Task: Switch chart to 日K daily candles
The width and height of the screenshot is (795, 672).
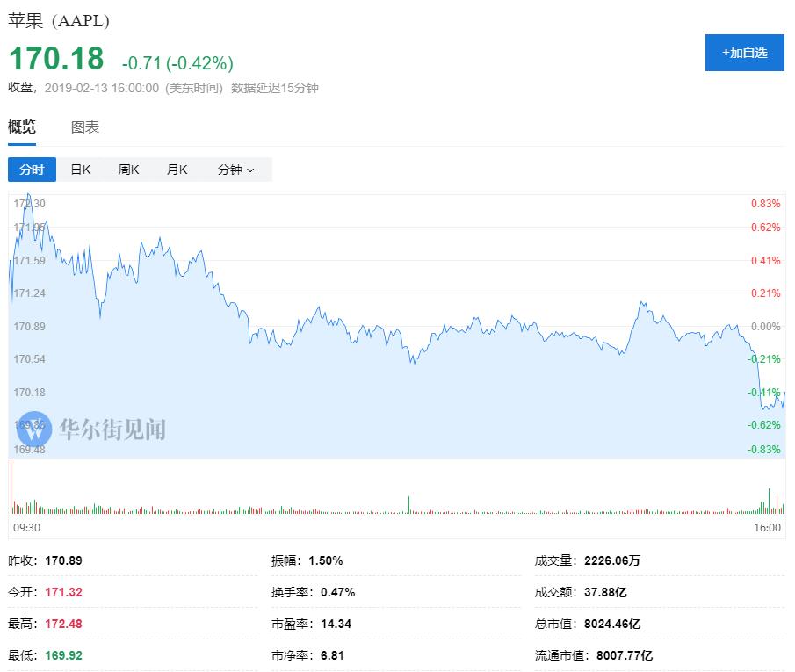Action: 81,170
